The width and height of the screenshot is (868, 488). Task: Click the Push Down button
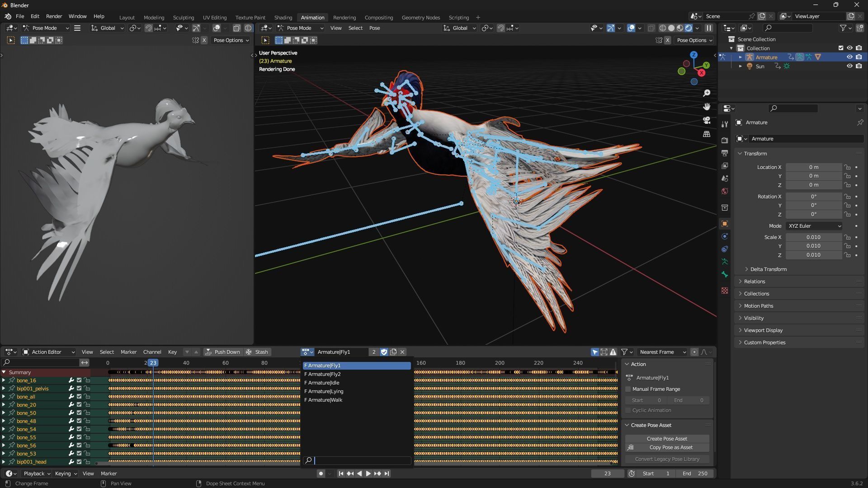coord(223,352)
